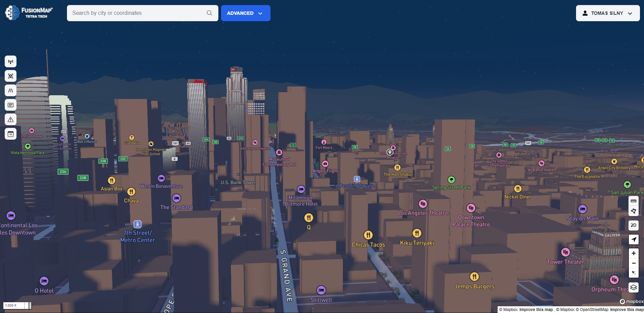The image size is (644, 313).
Task: Select the Westin Bonaventure hotel marker
Action: [161, 178]
